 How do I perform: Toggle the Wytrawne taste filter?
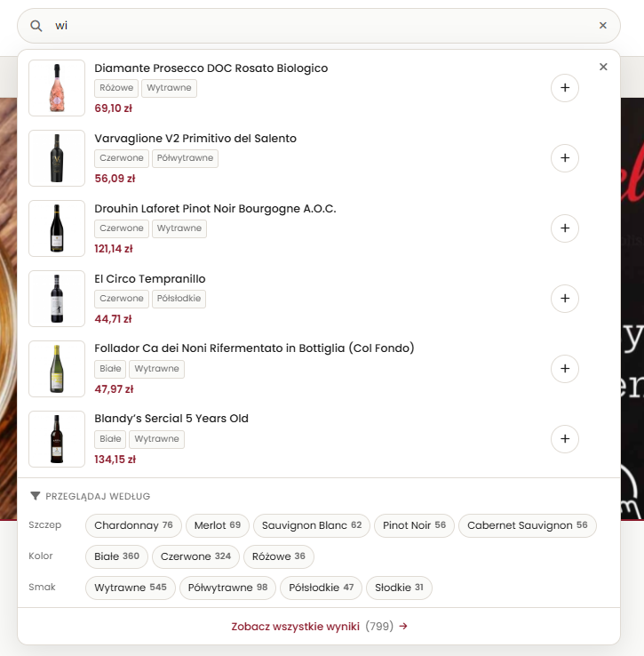click(x=131, y=588)
